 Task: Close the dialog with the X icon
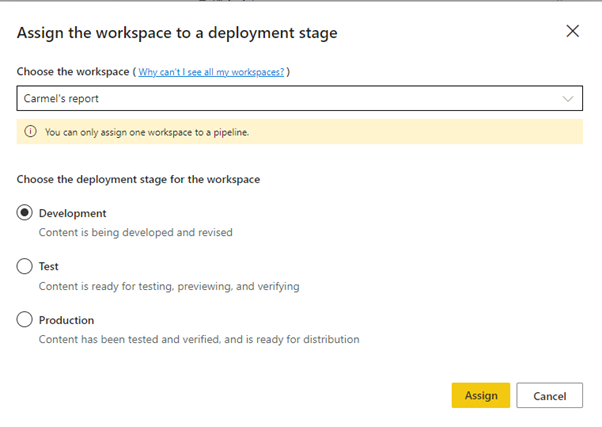[x=572, y=31]
